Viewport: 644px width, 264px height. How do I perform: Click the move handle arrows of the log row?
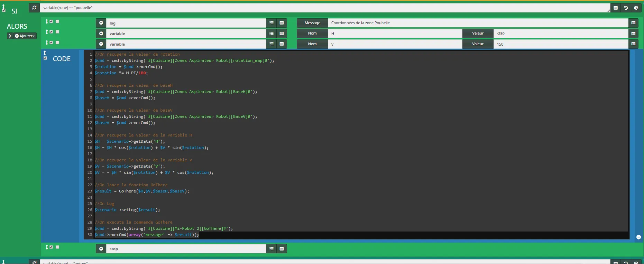pos(47,21)
